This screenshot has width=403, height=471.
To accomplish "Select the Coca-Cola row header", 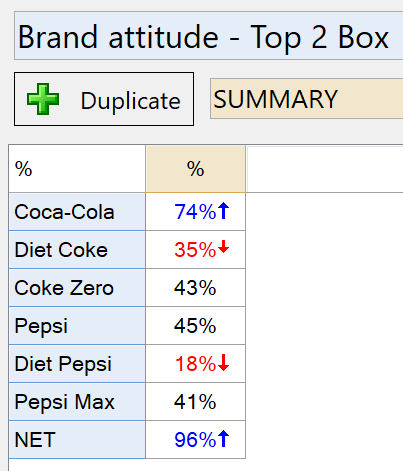I will [77, 212].
